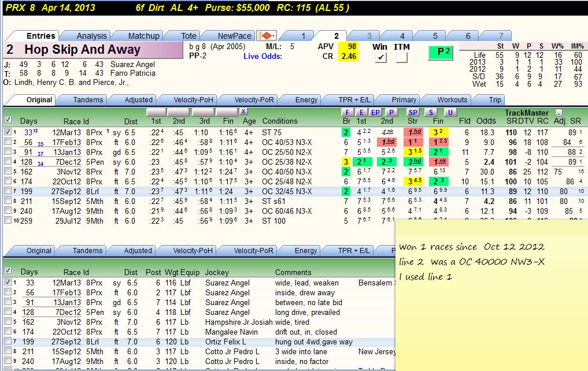Open lower Tandems tab
The height and width of the screenshot is (371, 588).
tap(87, 251)
